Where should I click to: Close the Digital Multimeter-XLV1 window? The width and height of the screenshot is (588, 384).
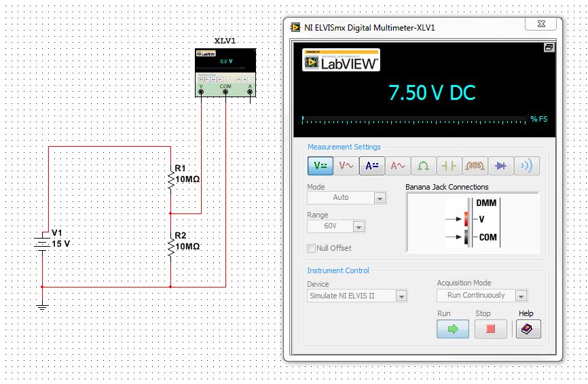coord(541,24)
